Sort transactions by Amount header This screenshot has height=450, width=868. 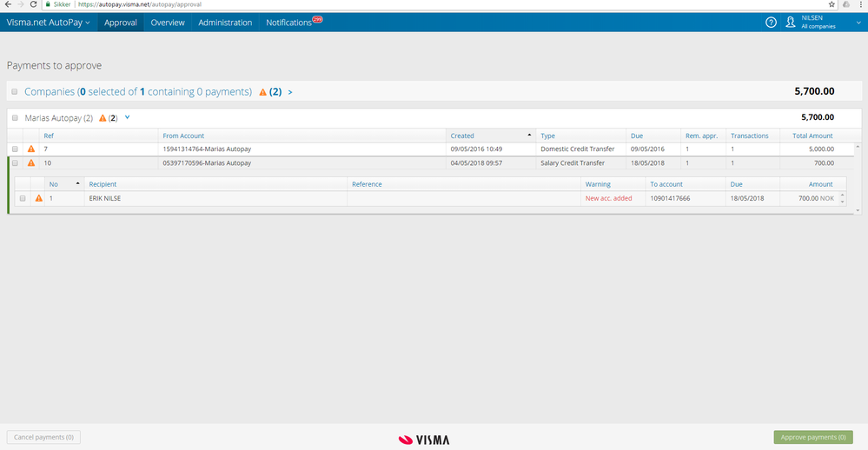[x=820, y=184]
